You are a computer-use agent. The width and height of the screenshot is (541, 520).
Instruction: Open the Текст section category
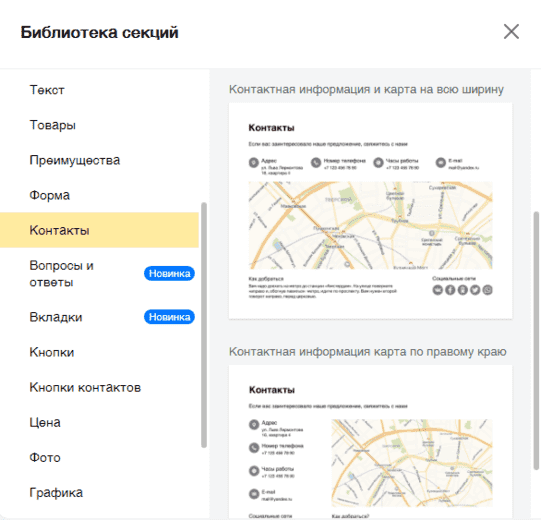47,90
